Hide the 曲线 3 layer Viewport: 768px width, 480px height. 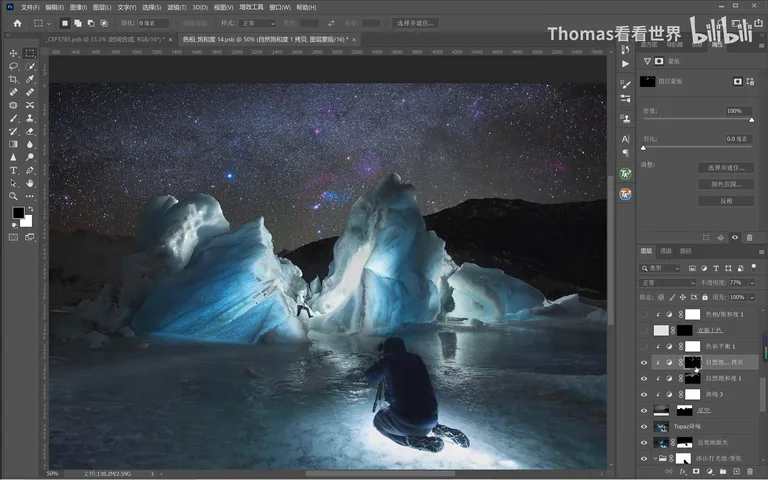point(644,394)
